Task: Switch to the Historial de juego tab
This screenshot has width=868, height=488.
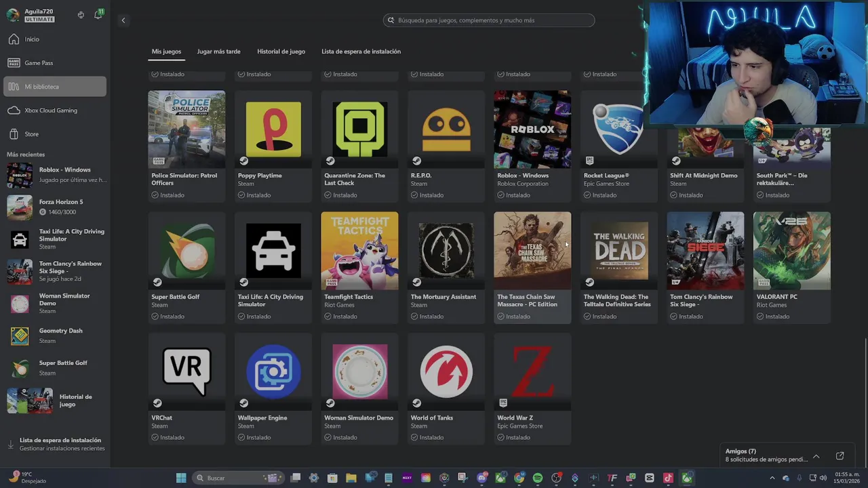Action: 281,52
